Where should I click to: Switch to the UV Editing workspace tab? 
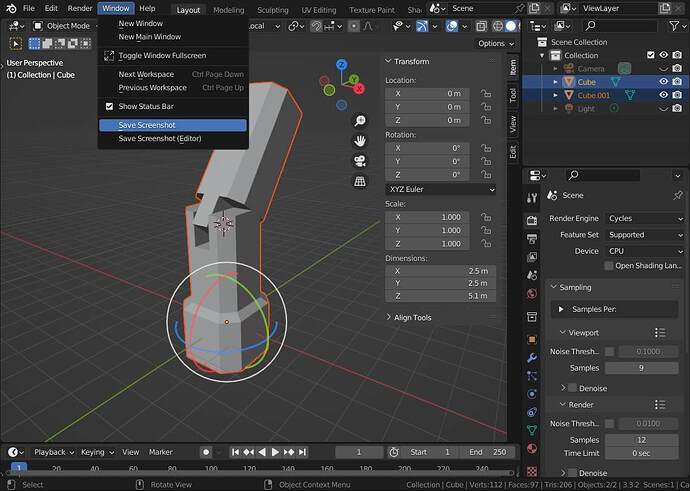point(319,10)
